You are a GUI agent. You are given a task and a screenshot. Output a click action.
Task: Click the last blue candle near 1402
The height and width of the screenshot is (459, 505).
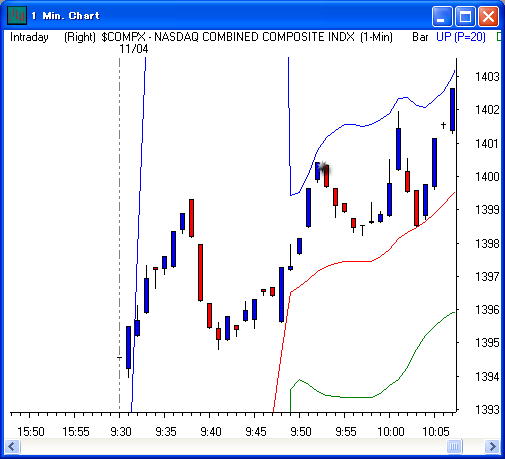(452, 110)
